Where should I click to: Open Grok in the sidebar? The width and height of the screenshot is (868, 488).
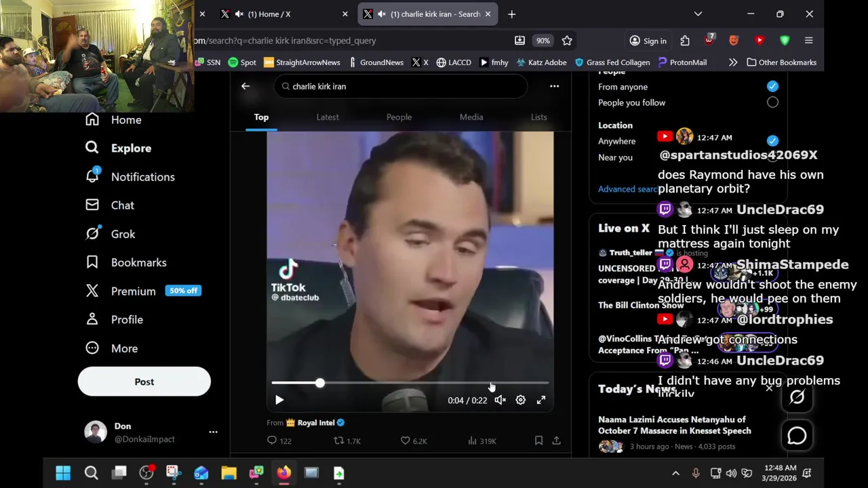click(x=111, y=234)
